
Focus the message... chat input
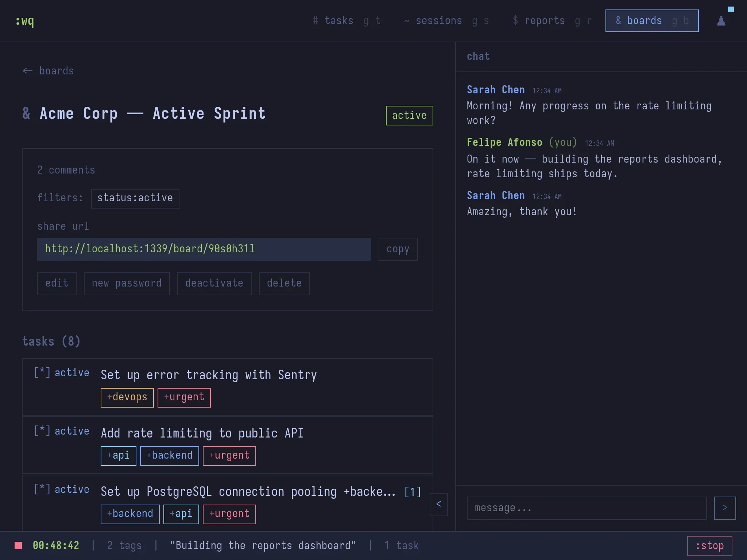coord(587,508)
